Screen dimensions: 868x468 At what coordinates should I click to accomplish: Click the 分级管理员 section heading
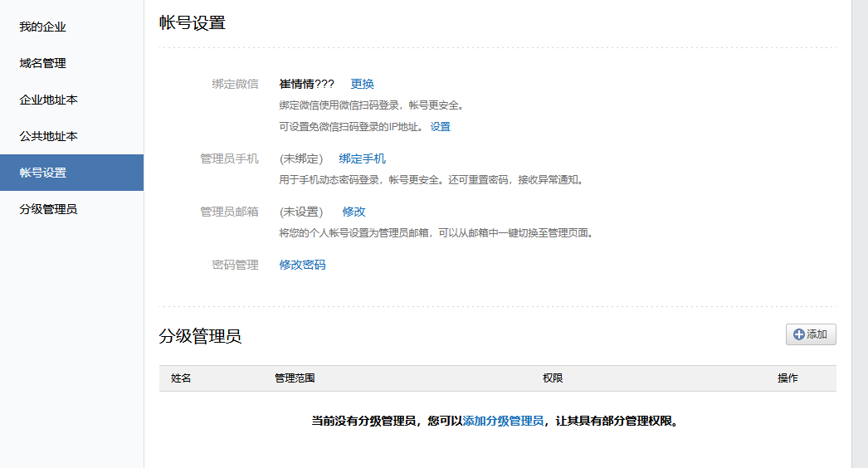[200, 336]
